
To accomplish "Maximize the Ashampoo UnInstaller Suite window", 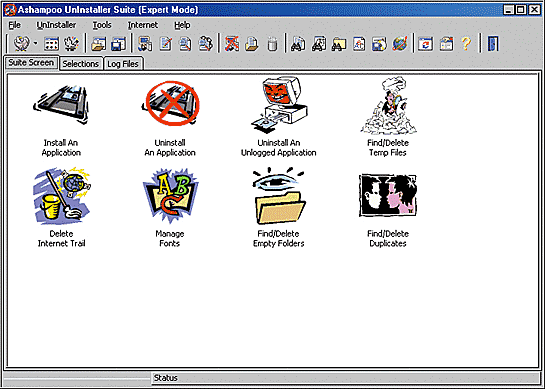I will click(x=521, y=10).
